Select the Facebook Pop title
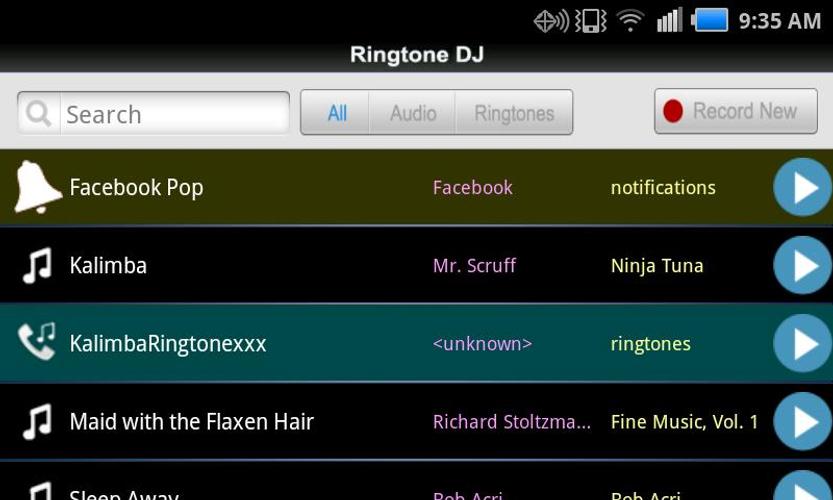This screenshot has width=833, height=500. click(137, 188)
